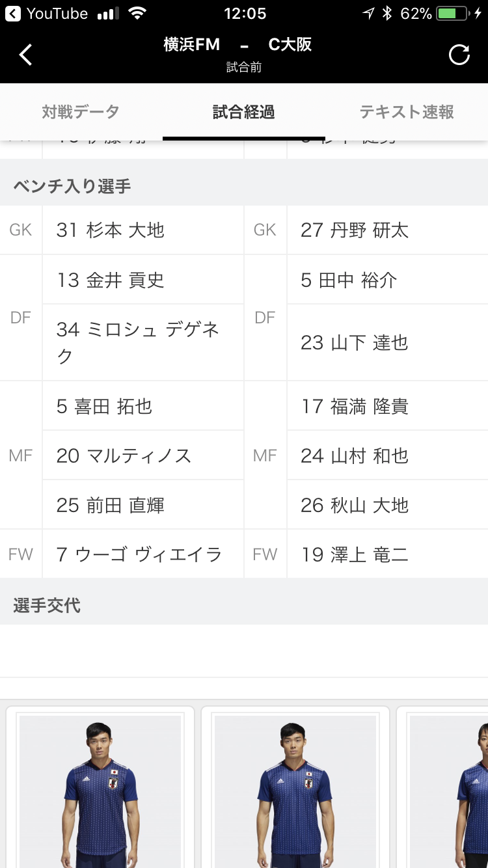This screenshot has width=488, height=868.
Task: Tap the Bluetooth status icon
Action: pos(387,14)
